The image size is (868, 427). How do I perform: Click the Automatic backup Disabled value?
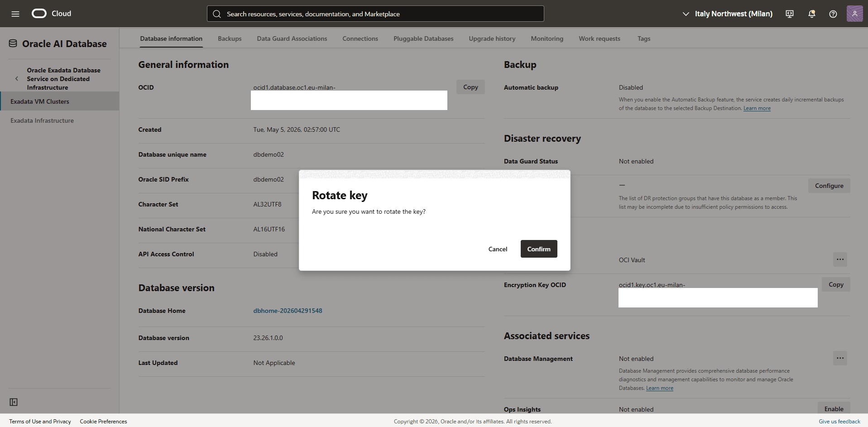point(631,87)
